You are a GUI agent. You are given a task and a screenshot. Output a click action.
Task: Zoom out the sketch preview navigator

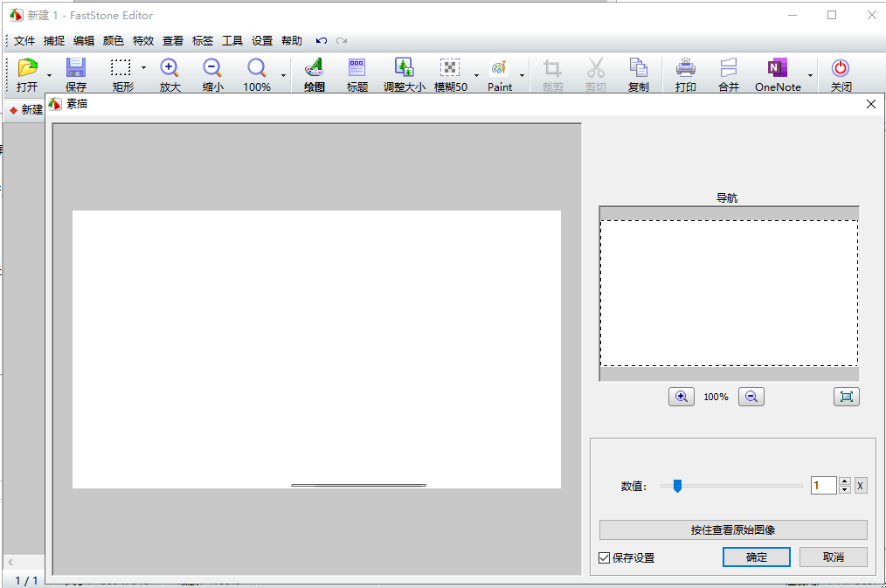[x=751, y=397]
